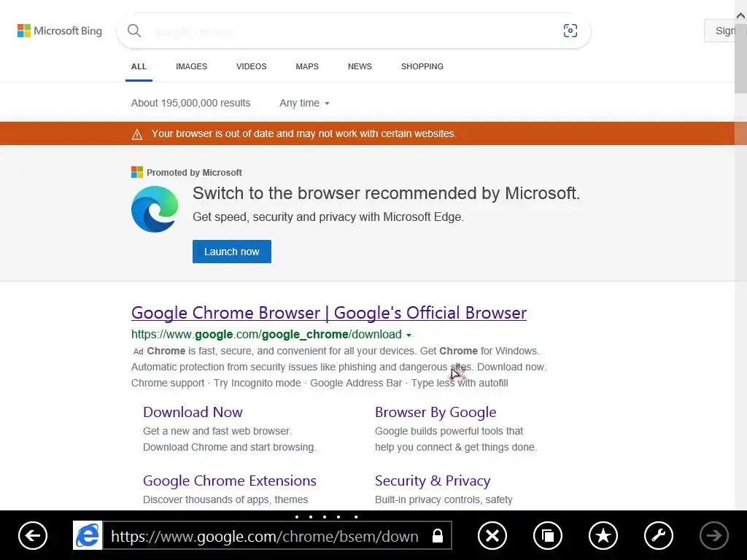
Task: Click into the Bing search box
Action: point(352,31)
